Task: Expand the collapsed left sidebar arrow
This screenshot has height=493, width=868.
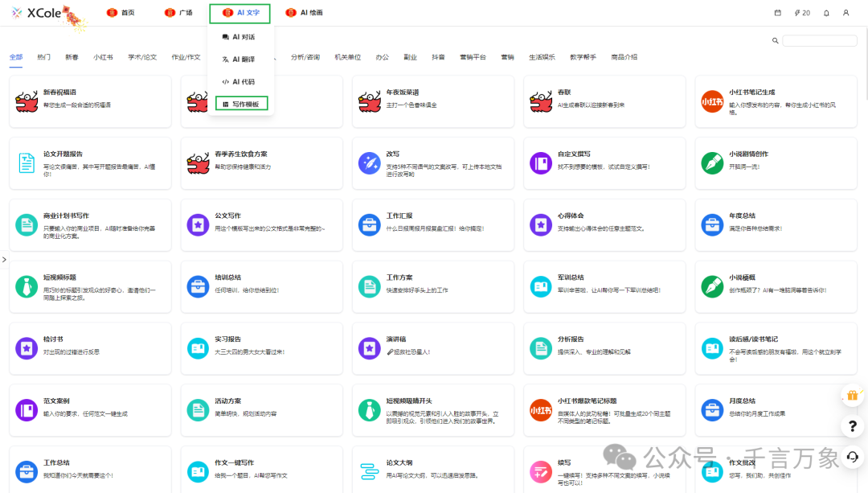Action: coord(4,260)
